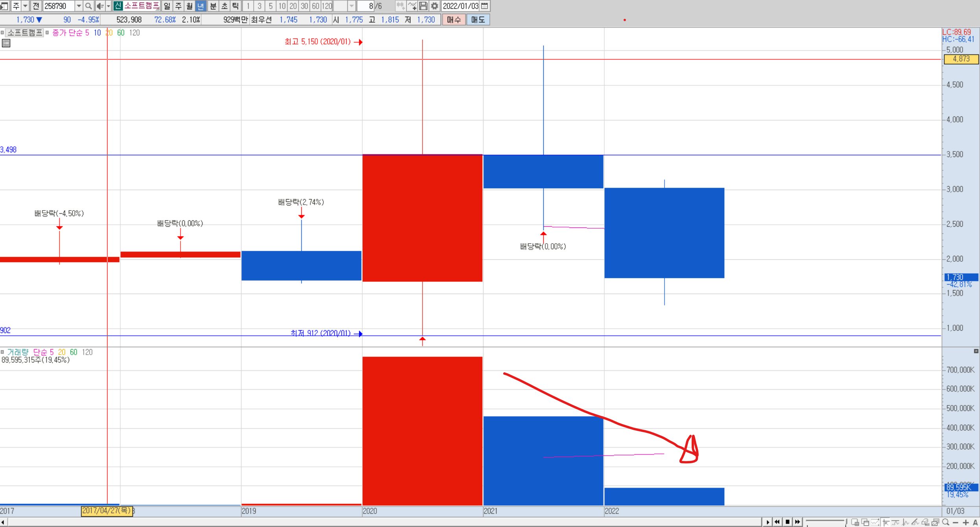The image size is (980, 527).
Task: Toggle the 소프트캠프 price series checkbox
Action: pos(2,33)
